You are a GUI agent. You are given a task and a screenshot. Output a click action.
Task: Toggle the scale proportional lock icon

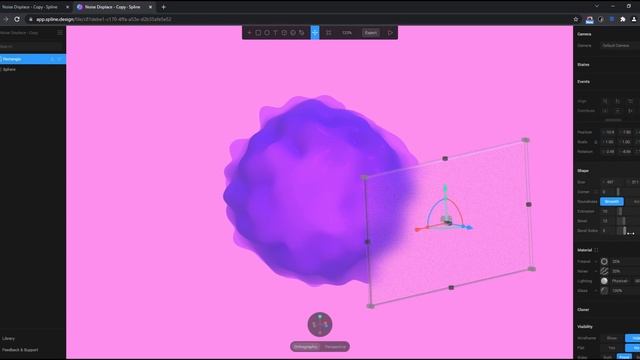596,142
